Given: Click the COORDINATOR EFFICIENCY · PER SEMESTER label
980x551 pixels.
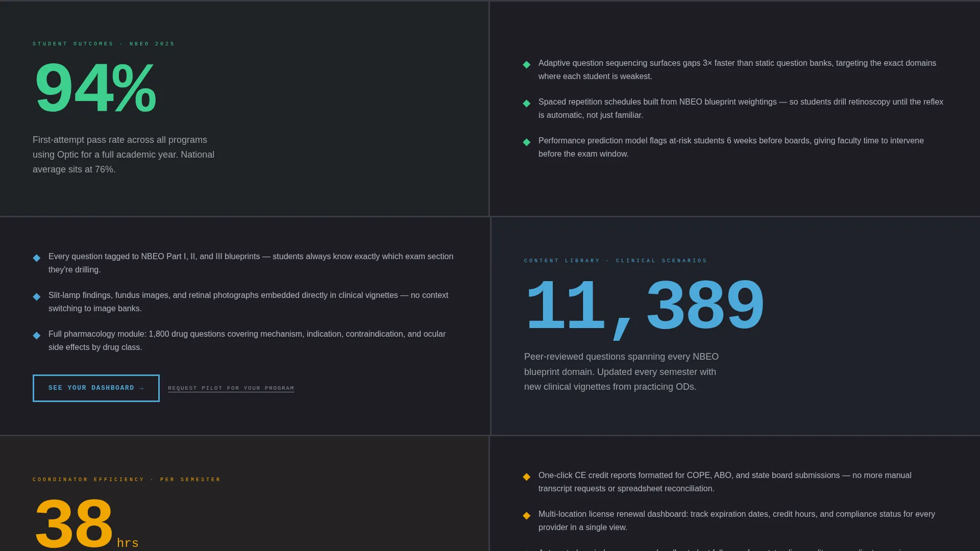Looking at the screenshot, I should point(127,480).
